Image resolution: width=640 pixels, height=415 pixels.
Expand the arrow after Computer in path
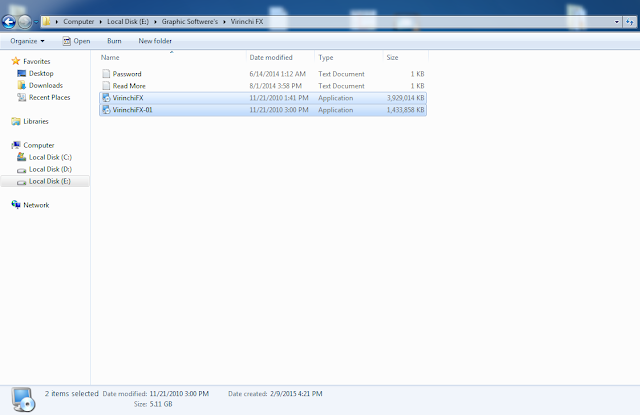point(100,22)
